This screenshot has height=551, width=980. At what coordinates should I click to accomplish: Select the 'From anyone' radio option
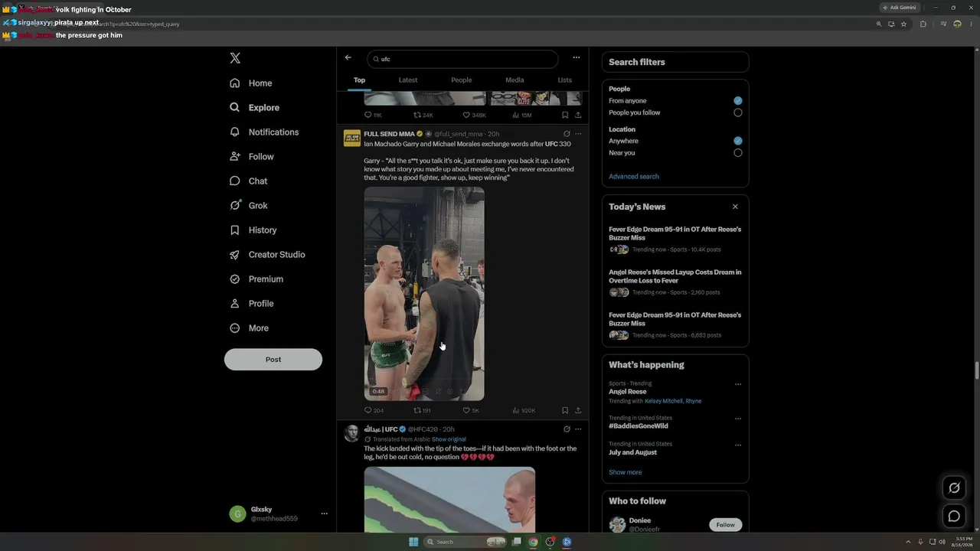pyautogui.click(x=738, y=101)
